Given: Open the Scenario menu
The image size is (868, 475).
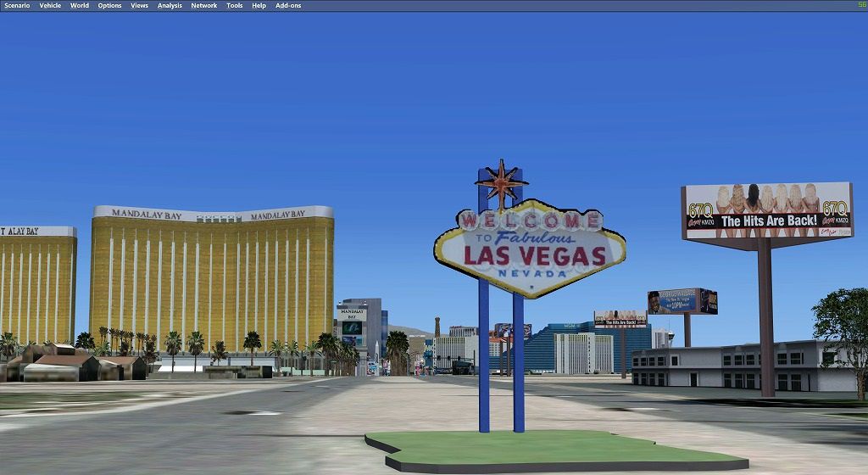Looking at the screenshot, I should (17, 6).
